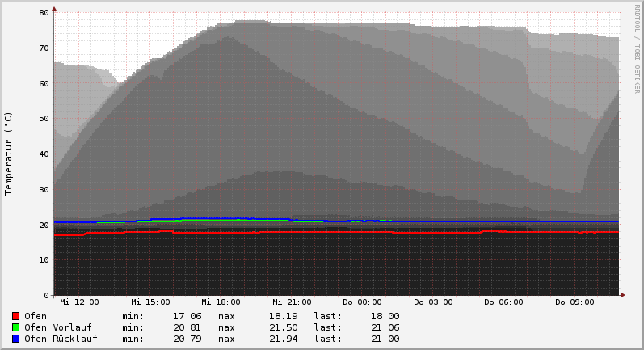Click the 50 tick on the y-axis
Screen dimensions: 644x350
[43, 119]
